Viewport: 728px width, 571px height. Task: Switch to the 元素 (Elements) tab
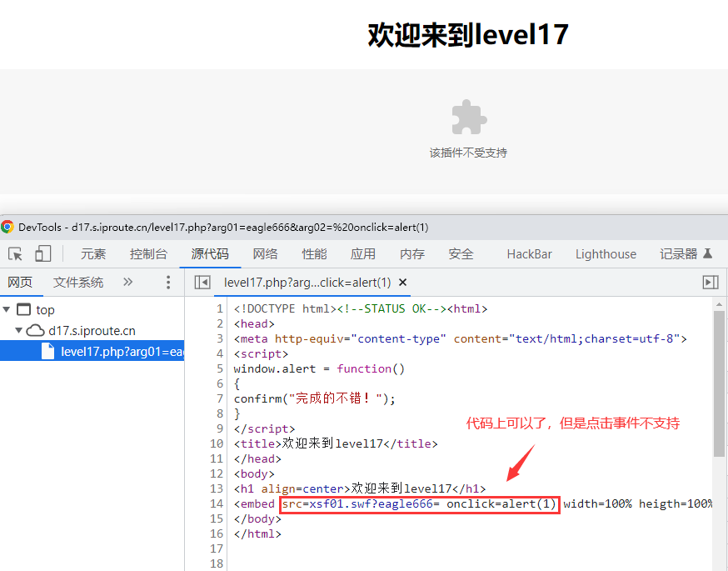point(93,254)
